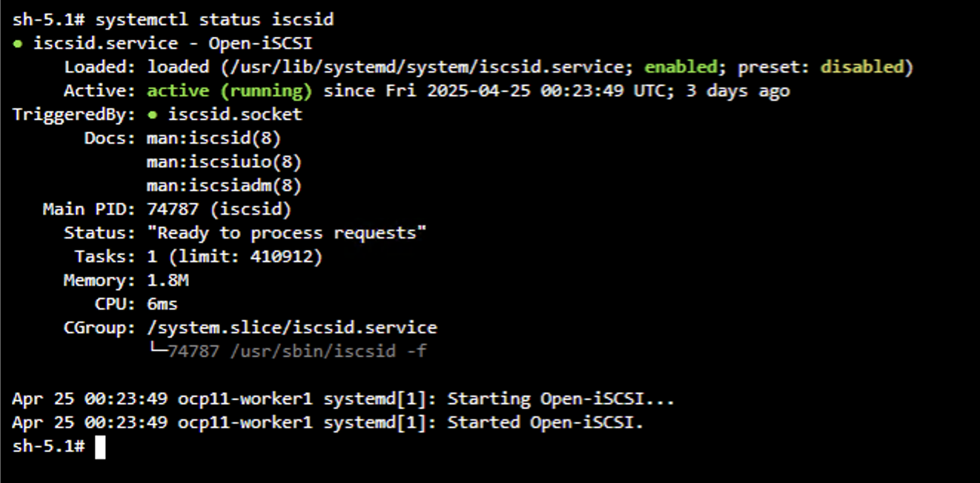Select the man:iscsiadm(8) docs entry
The height and width of the screenshot is (483, 980).
pos(224,186)
